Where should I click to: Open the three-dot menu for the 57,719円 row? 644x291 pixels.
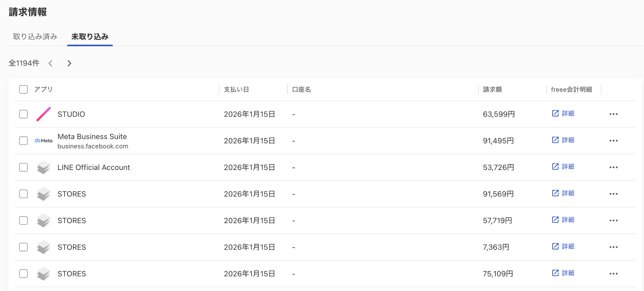(613, 221)
